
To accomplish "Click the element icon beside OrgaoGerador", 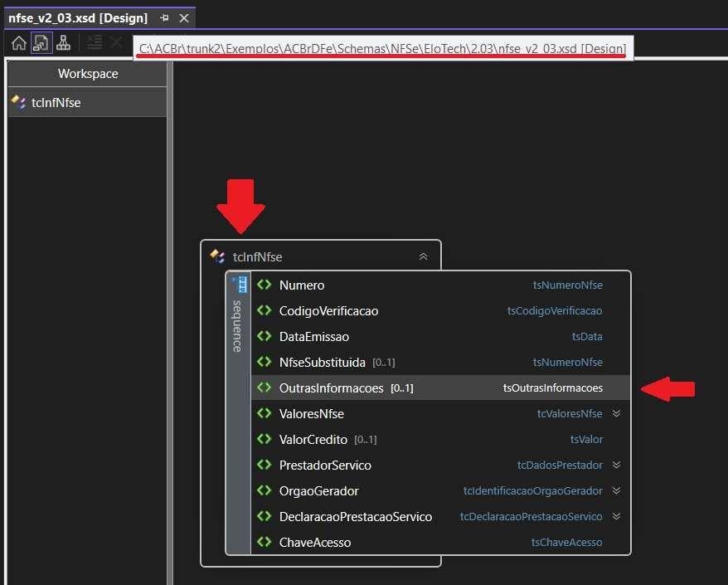I will (265, 490).
